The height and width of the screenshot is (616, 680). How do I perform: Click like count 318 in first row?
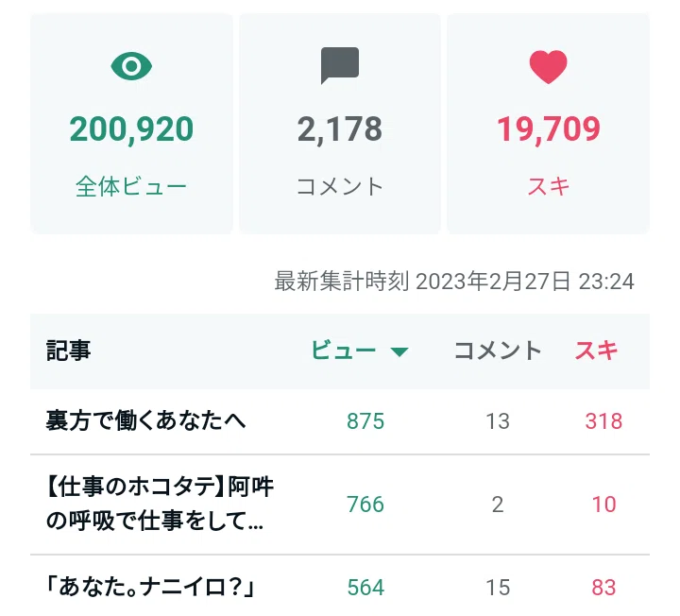tap(603, 421)
